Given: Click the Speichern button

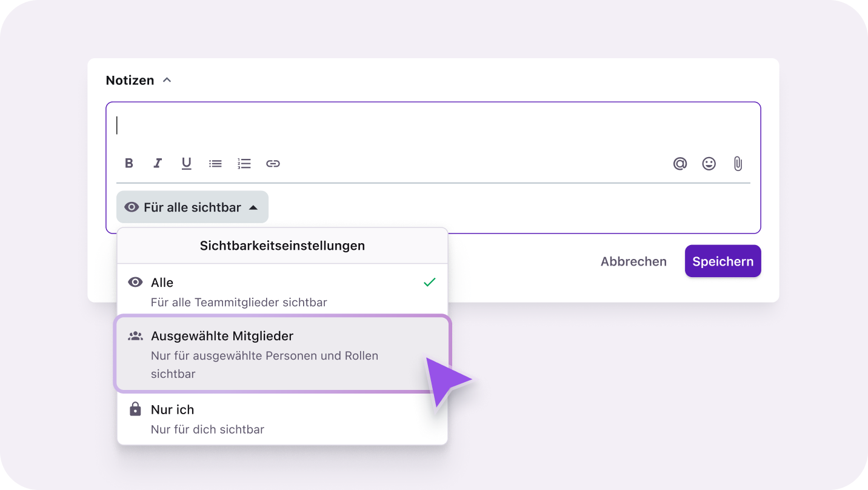Looking at the screenshot, I should 723,261.
